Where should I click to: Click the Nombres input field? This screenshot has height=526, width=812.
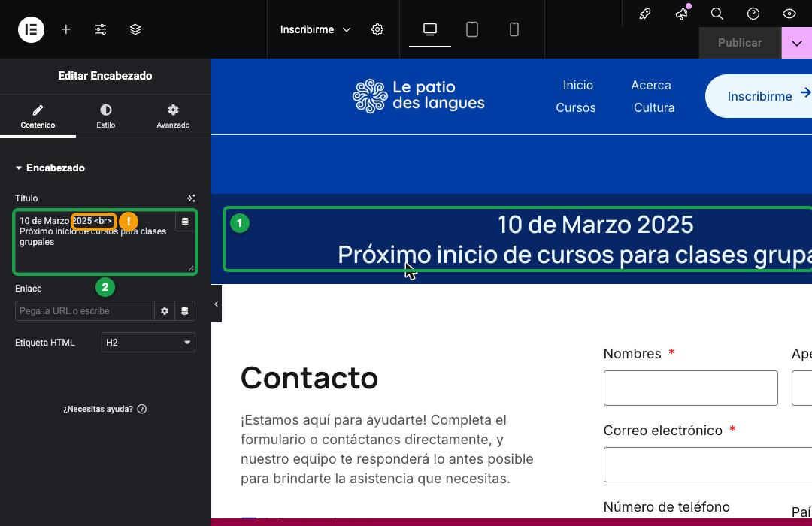[x=690, y=388]
